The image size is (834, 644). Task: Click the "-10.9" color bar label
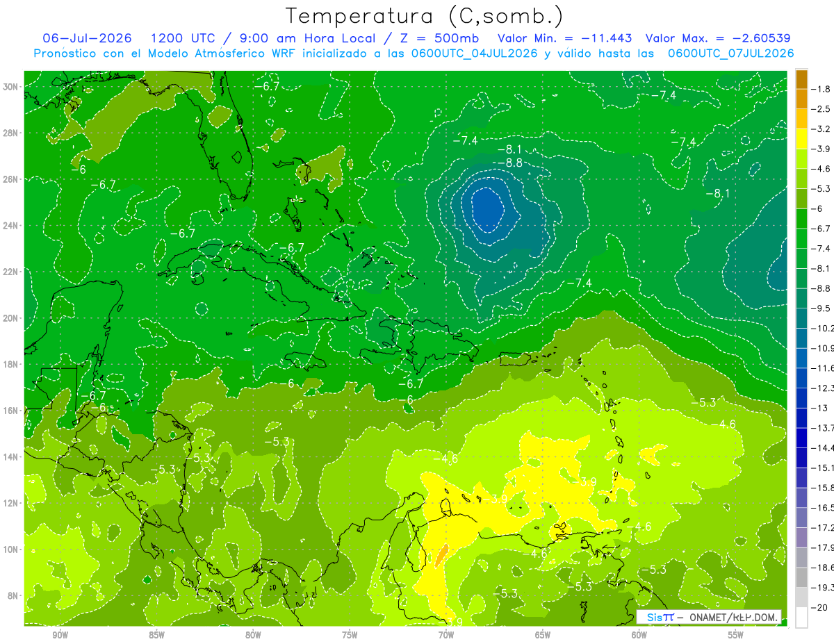823,348
